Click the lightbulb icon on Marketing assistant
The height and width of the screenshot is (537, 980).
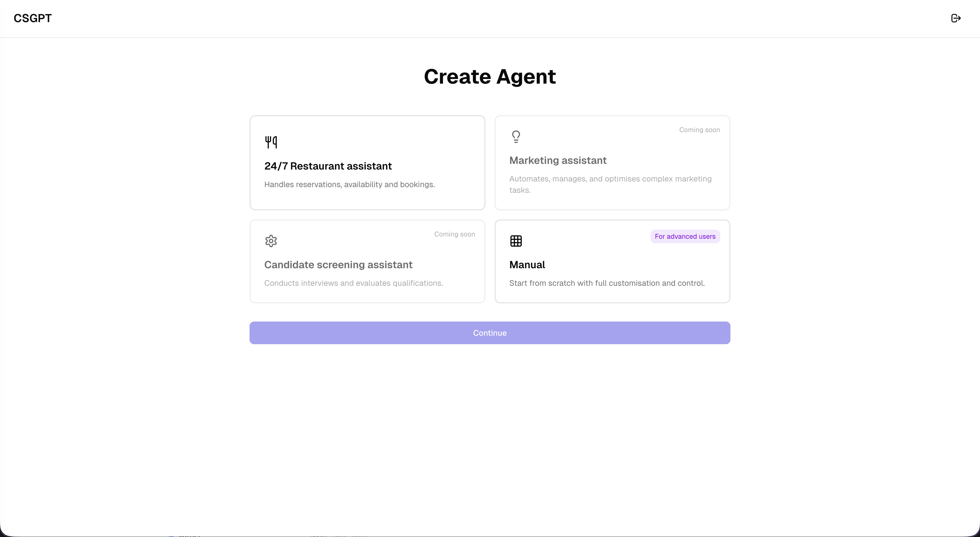[x=516, y=136]
